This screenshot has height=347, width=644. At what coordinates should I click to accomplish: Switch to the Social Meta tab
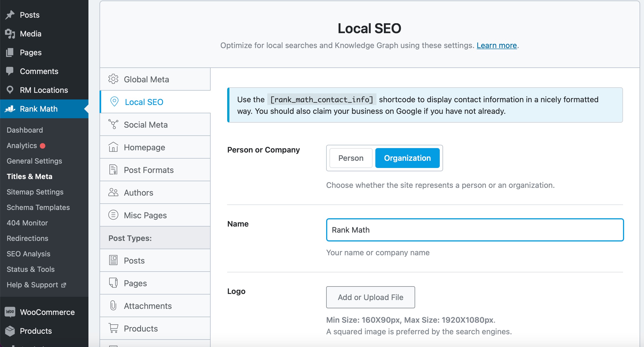point(155,124)
